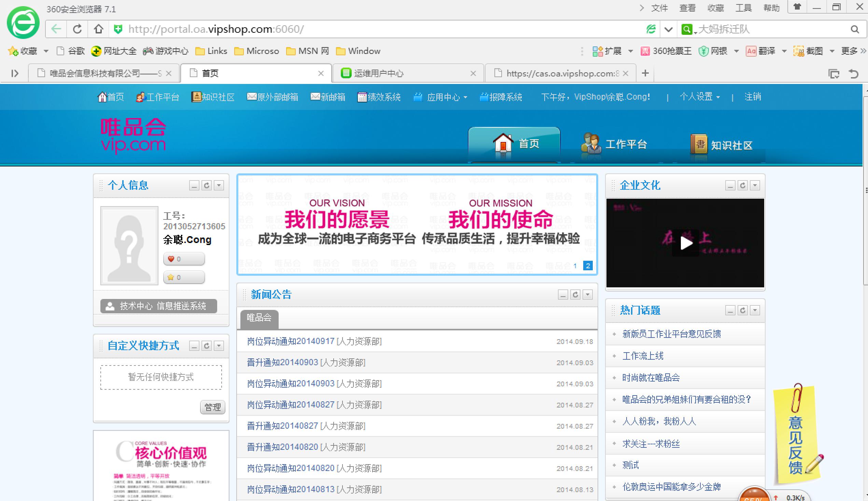
Task: Click the restore closed tab undo icon
Action: [x=854, y=73]
